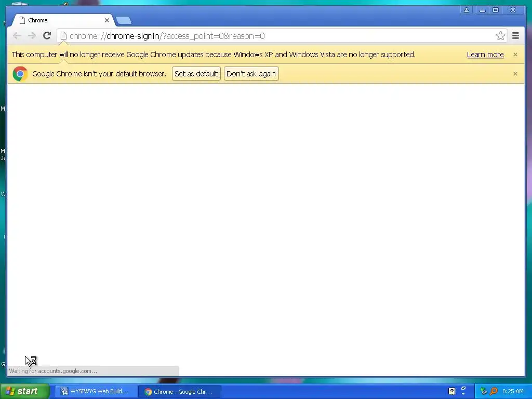Click the Windows XP unsupported warning text
The image size is (532, 399).
pyautogui.click(x=214, y=55)
